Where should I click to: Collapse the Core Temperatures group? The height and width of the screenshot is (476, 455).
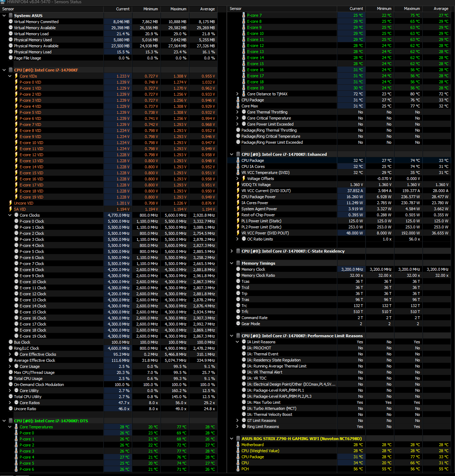(x=10, y=427)
